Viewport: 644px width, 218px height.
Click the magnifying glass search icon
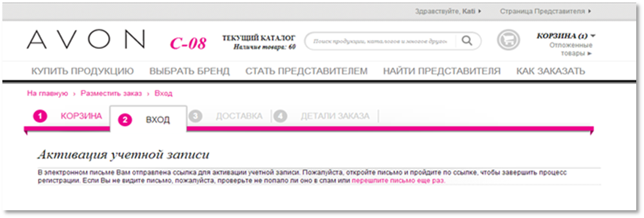pos(467,41)
